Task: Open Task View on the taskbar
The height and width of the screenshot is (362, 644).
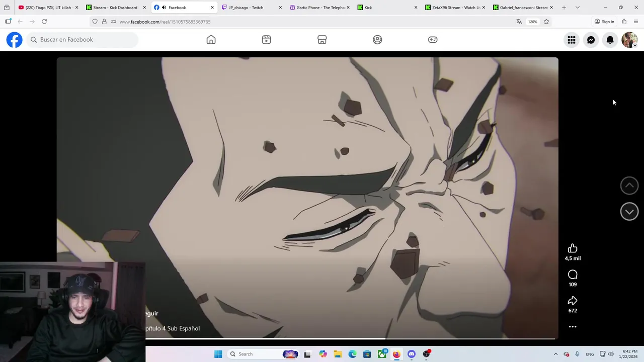Action: coord(307,354)
